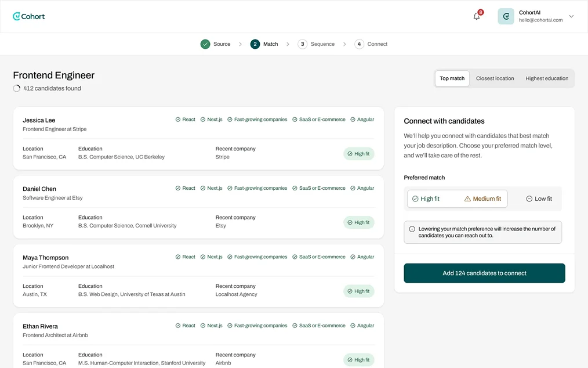Click Next.js tag on Maya Thompson's card

coord(212,257)
